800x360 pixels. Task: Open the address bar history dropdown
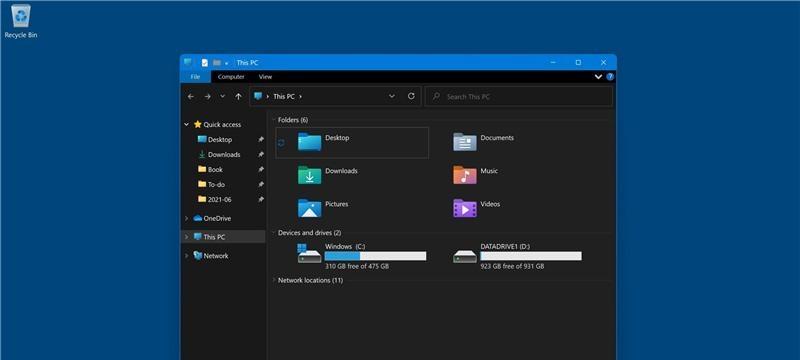click(x=392, y=96)
